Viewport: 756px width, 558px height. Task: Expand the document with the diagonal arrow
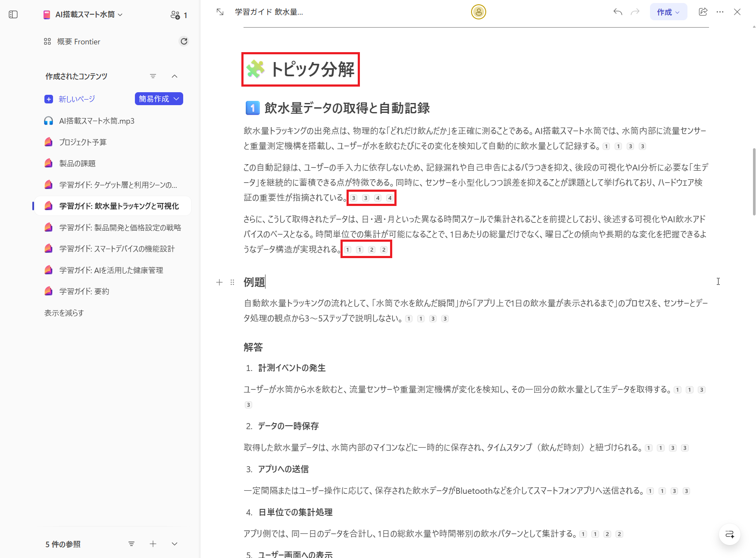(219, 12)
